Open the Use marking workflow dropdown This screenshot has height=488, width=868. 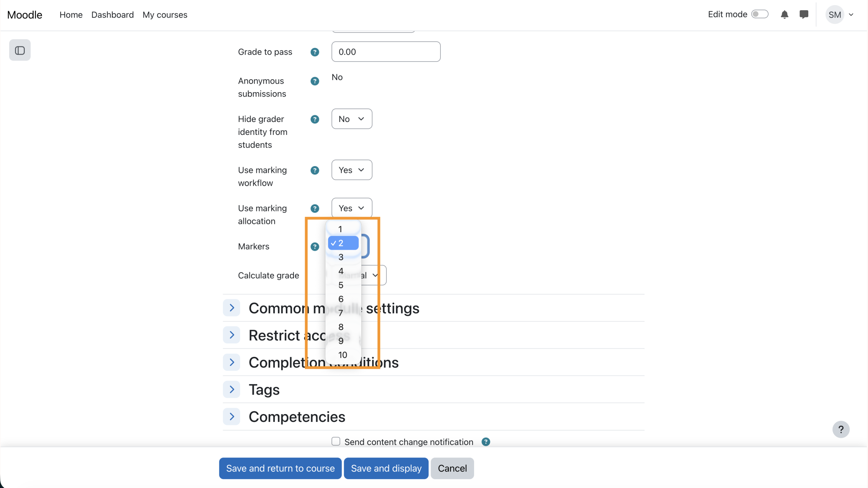click(352, 170)
